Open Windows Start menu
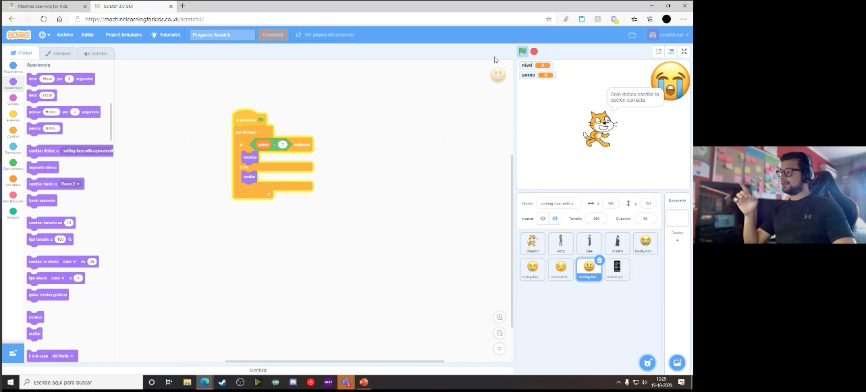Viewport: 866px width, 392px height. click(10, 382)
